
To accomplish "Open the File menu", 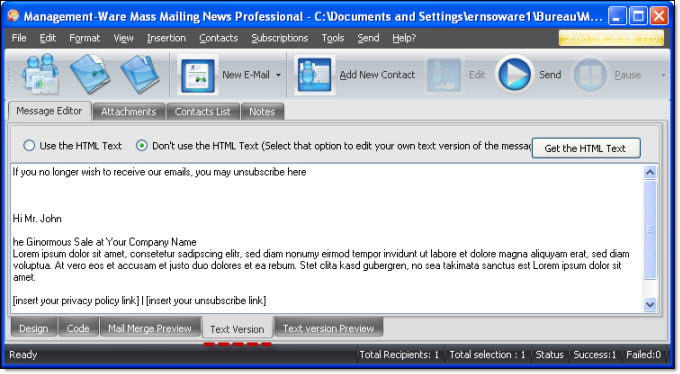I will click(19, 38).
